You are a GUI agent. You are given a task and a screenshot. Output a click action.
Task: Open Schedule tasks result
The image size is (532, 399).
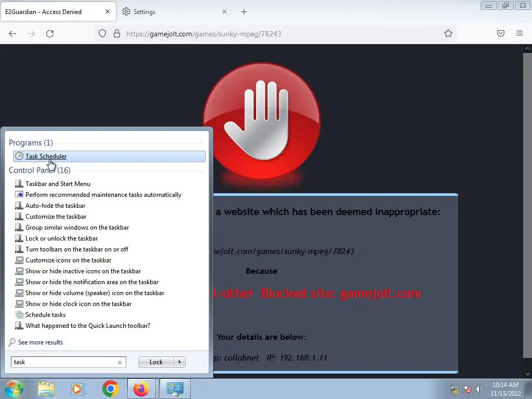(46, 314)
